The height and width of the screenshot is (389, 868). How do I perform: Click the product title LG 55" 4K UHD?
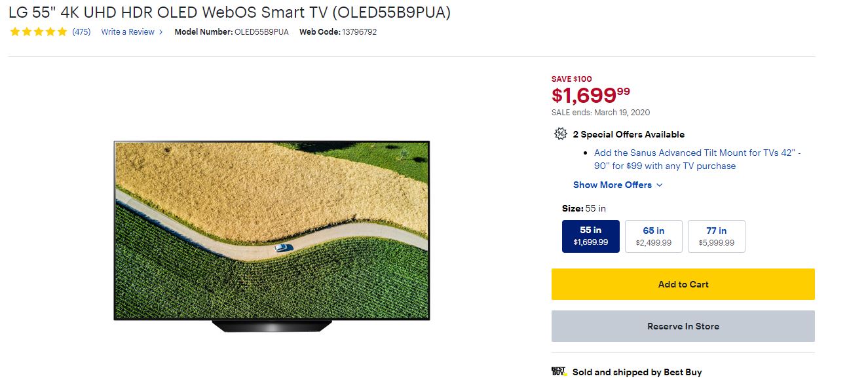click(x=229, y=12)
